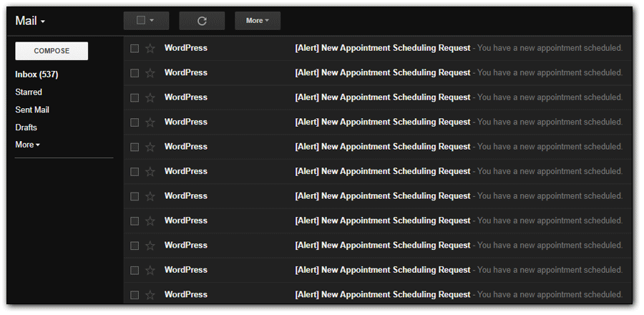This screenshot has height=315, width=644.
Task: Select the first WordPress email's checkbox
Action: pyautogui.click(x=135, y=49)
